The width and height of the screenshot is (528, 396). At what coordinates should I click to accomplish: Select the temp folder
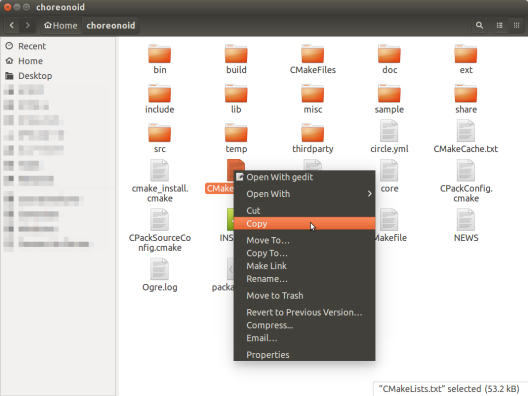(x=236, y=138)
